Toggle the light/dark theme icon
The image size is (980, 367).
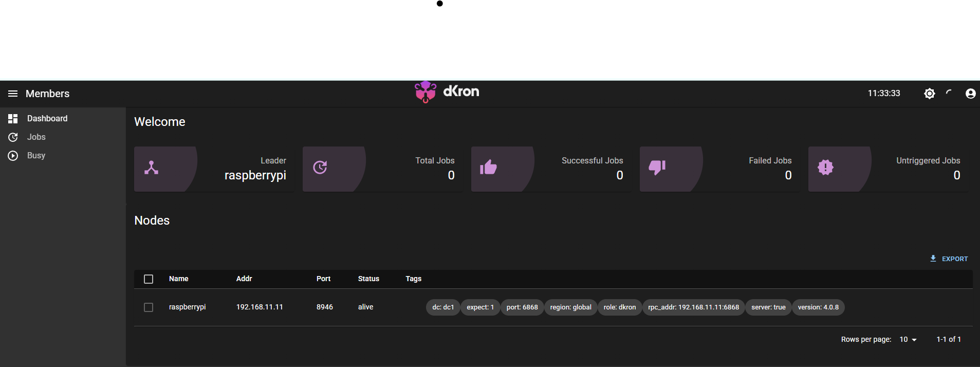click(929, 94)
